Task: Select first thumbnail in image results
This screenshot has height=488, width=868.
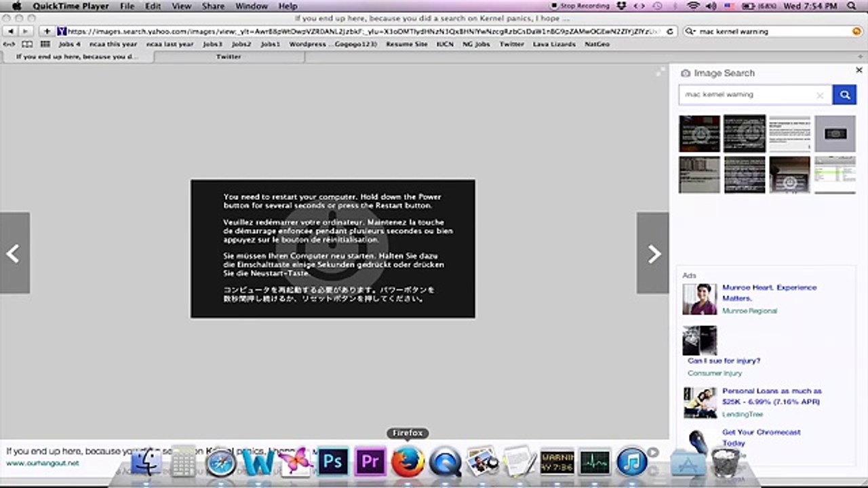Action: pos(699,134)
